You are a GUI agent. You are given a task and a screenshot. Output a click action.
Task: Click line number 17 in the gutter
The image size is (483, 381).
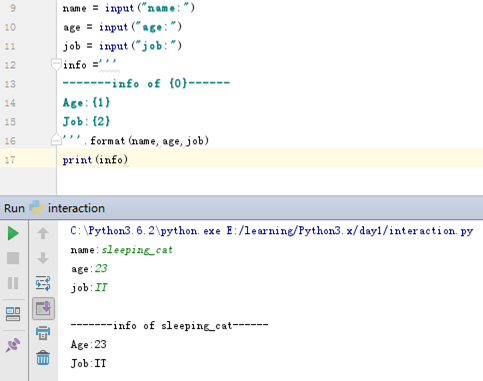point(10,160)
